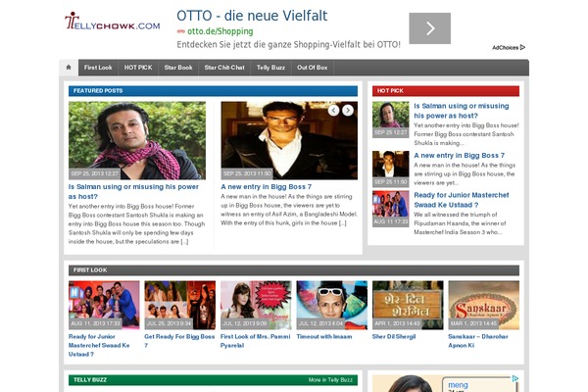Advance to next featured post slide
The width and height of the screenshot is (588, 392).
pos(348,111)
